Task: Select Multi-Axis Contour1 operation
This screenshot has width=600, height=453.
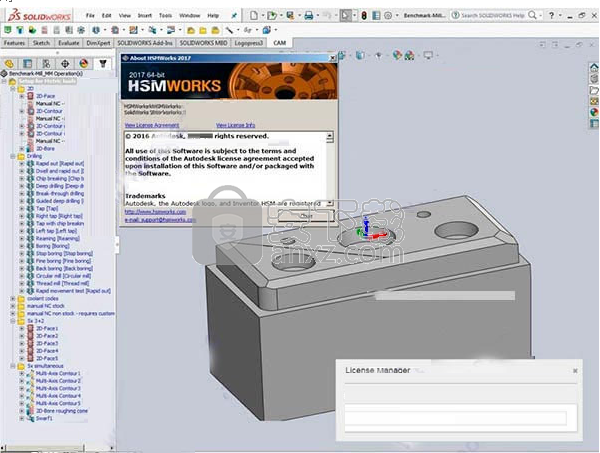Action: pyautogui.click(x=58, y=373)
